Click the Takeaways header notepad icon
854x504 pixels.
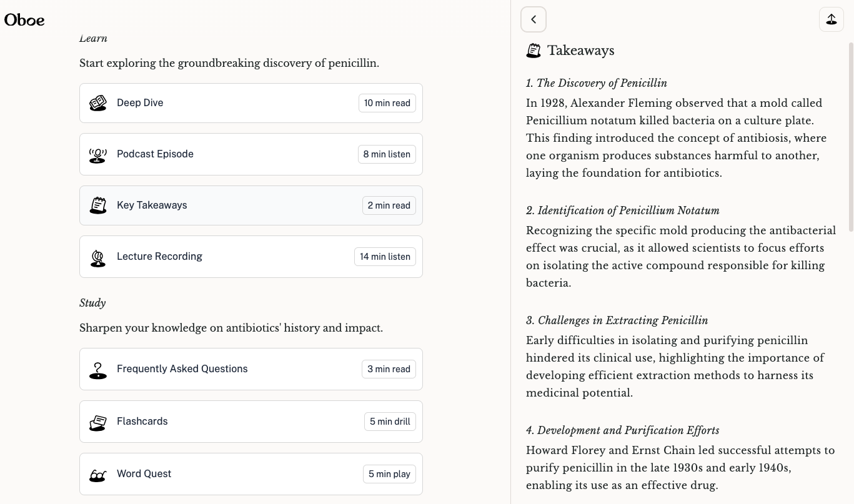(534, 51)
